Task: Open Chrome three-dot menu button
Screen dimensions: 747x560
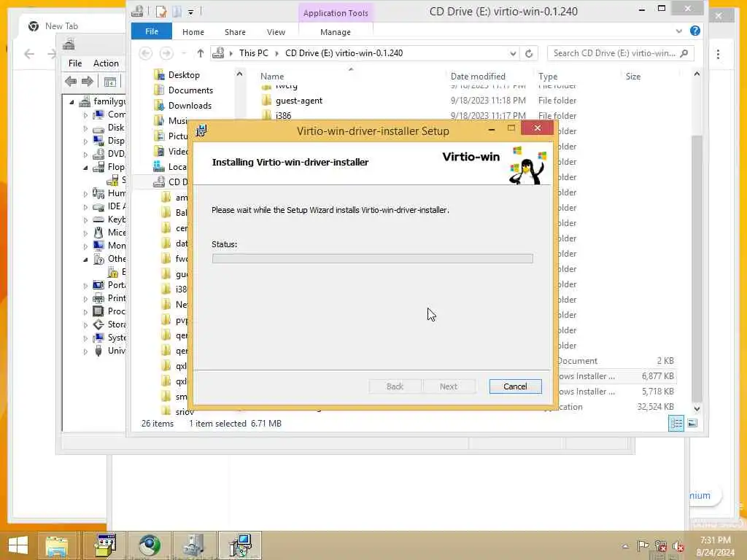Action: click(718, 54)
